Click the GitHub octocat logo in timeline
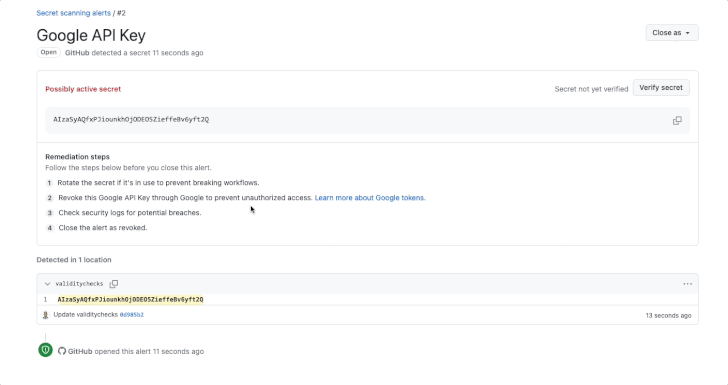 [x=62, y=351]
